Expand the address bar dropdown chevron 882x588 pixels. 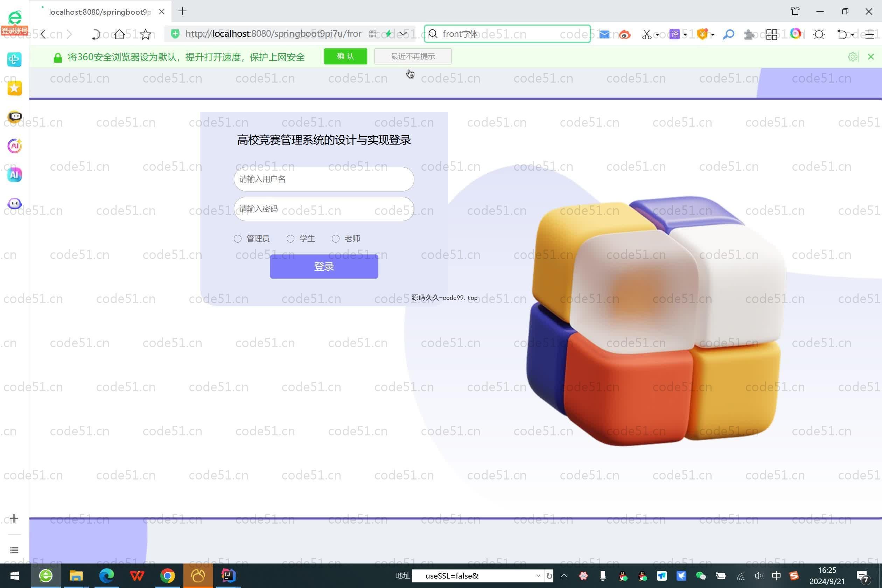403,34
